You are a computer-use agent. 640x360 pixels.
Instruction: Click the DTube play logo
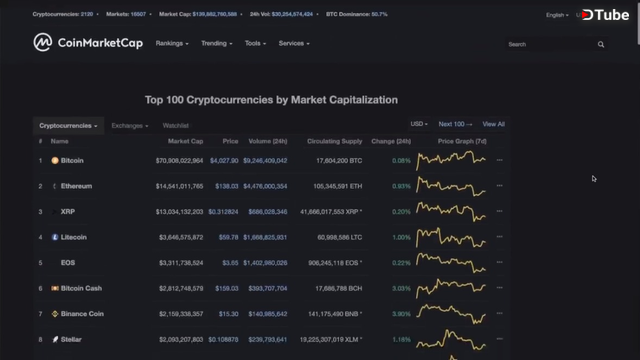[587, 15]
